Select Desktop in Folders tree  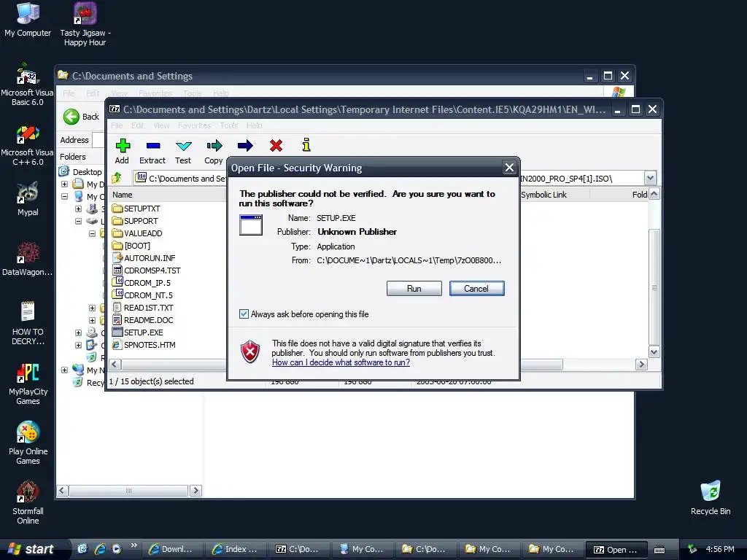(88, 172)
